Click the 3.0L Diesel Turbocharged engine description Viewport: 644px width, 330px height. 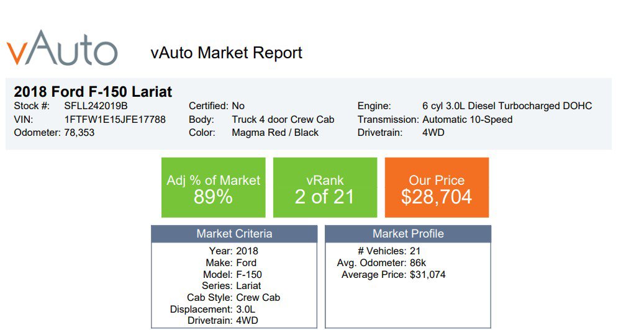[507, 106]
